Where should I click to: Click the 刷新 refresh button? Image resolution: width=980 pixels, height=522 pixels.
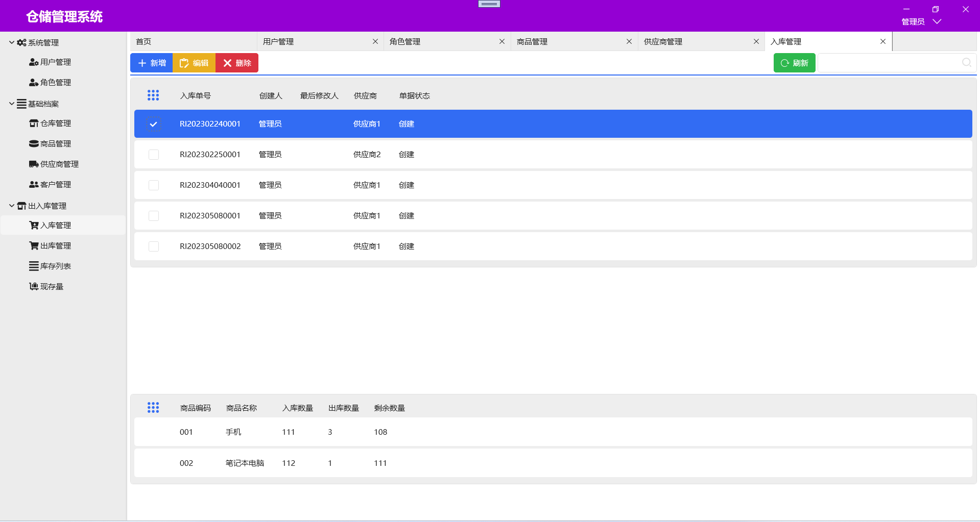[795, 63]
